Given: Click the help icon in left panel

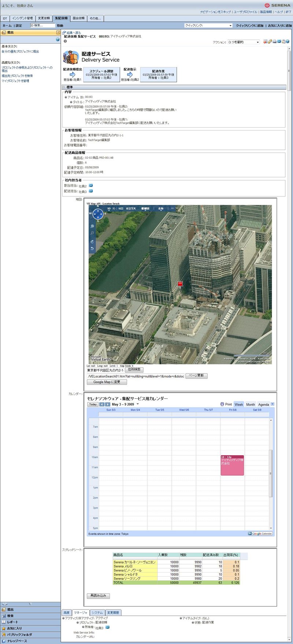Looking at the screenshot, I should pos(58,40).
